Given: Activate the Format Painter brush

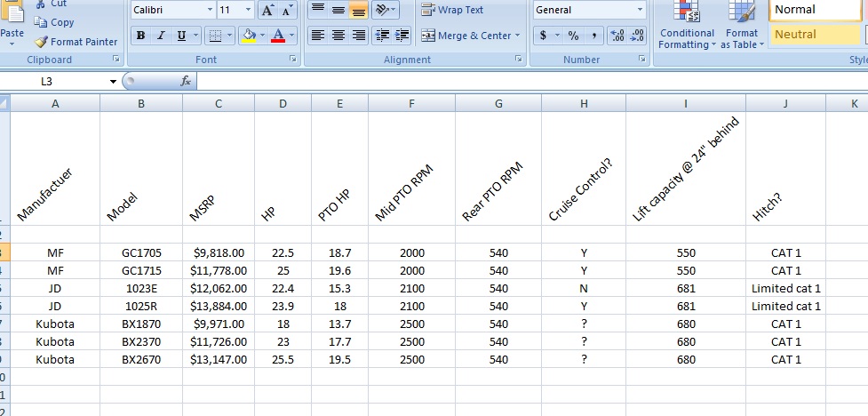Looking at the screenshot, I should pyautogui.click(x=41, y=42).
